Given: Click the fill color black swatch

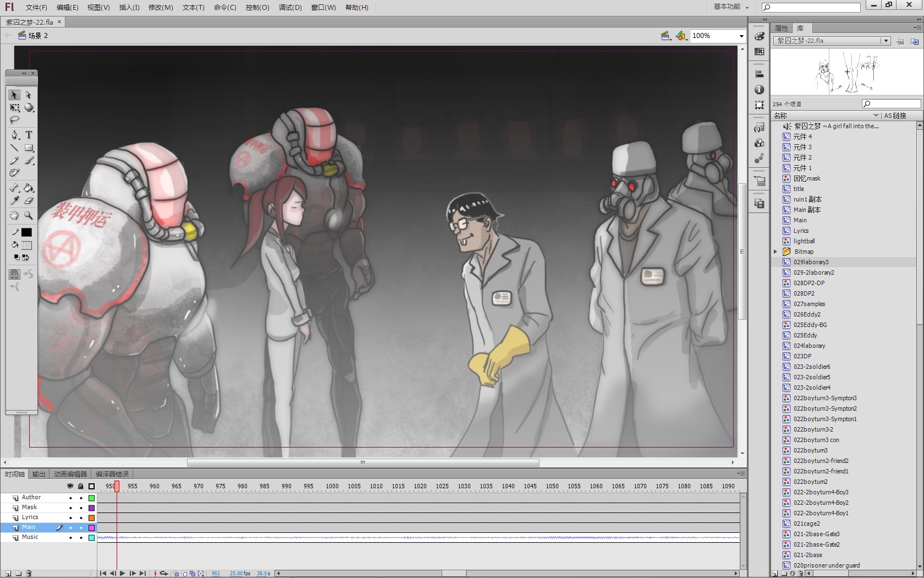Looking at the screenshot, I should click(26, 232).
